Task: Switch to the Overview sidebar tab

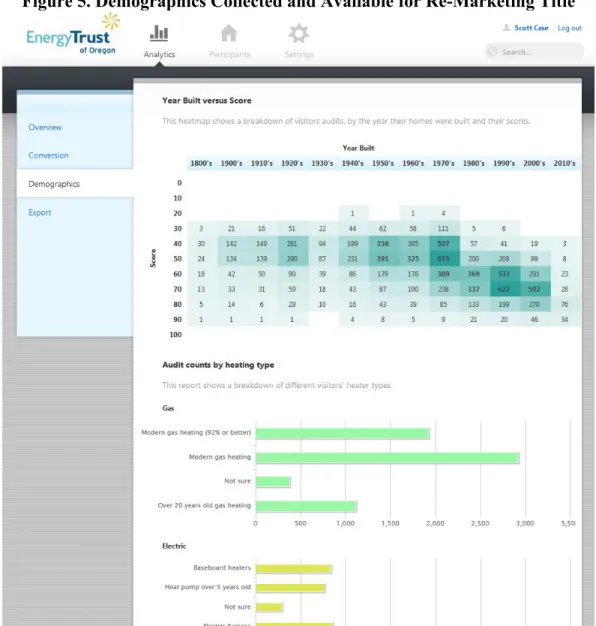Action: [x=75, y=127]
